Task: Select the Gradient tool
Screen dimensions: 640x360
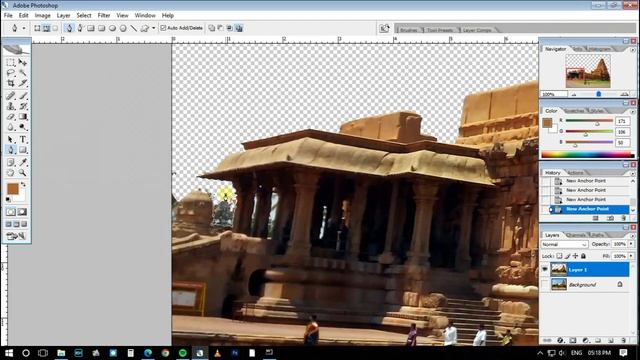Action: [23, 117]
